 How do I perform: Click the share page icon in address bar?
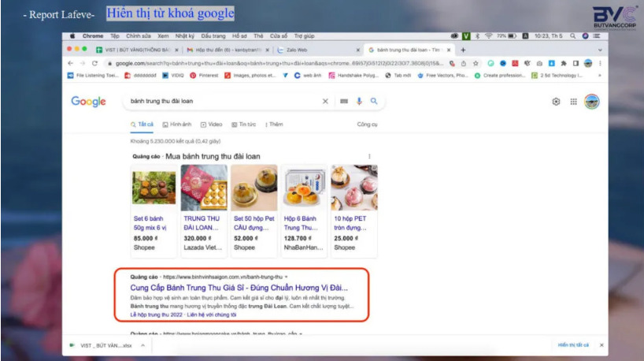(x=464, y=63)
